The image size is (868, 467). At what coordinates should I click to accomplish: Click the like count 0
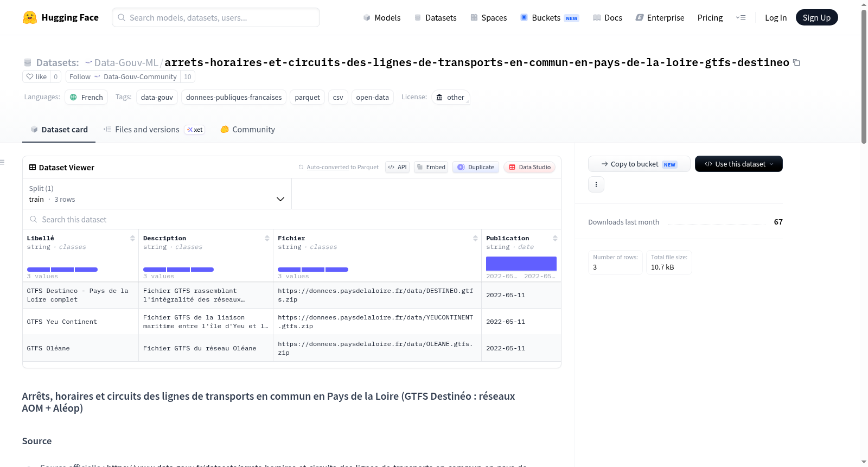point(55,76)
